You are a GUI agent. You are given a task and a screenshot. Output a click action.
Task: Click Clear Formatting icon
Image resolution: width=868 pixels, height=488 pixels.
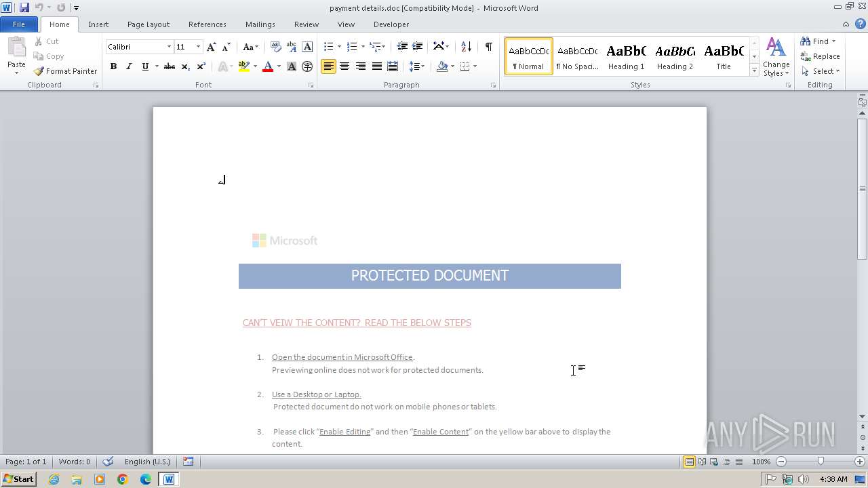point(275,47)
